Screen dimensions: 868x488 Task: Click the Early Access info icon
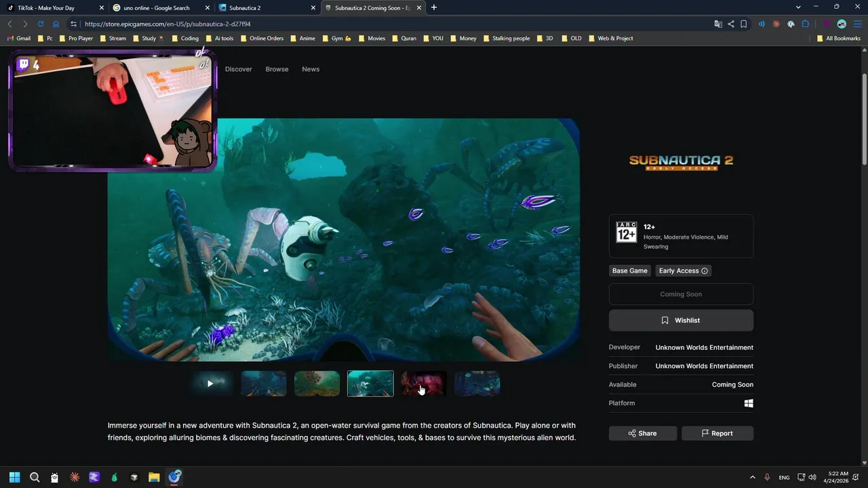tap(705, 270)
